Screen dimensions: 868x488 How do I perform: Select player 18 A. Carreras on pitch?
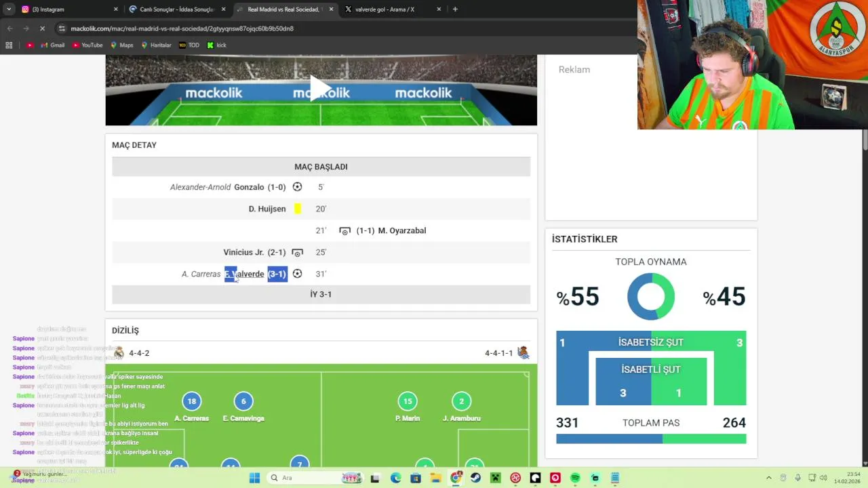(x=191, y=401)
